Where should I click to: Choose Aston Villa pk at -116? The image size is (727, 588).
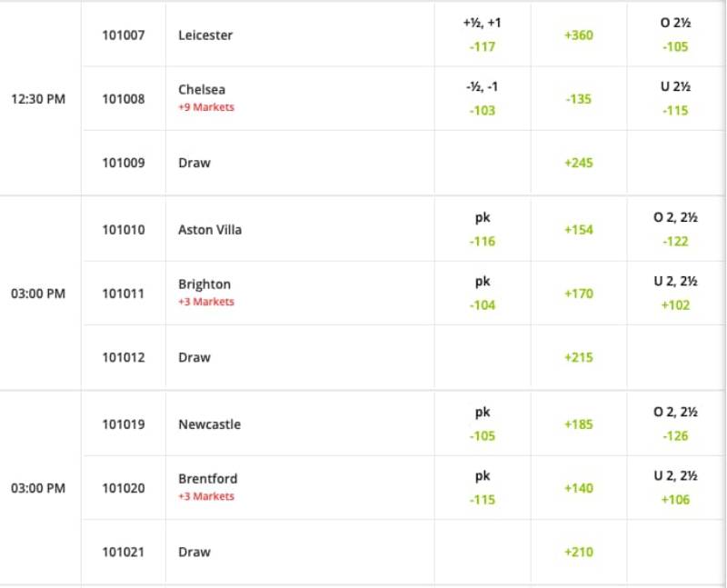482,241
